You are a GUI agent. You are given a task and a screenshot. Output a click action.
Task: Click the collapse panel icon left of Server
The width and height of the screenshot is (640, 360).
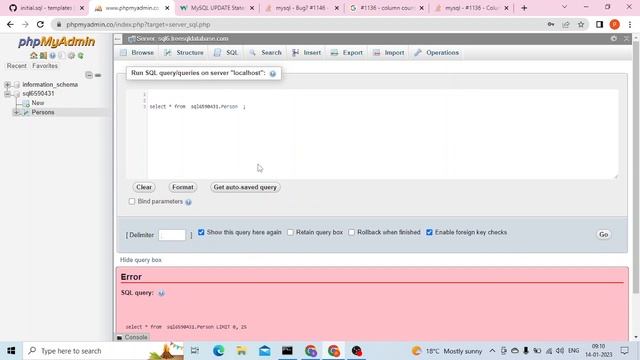tap(118, 39)
